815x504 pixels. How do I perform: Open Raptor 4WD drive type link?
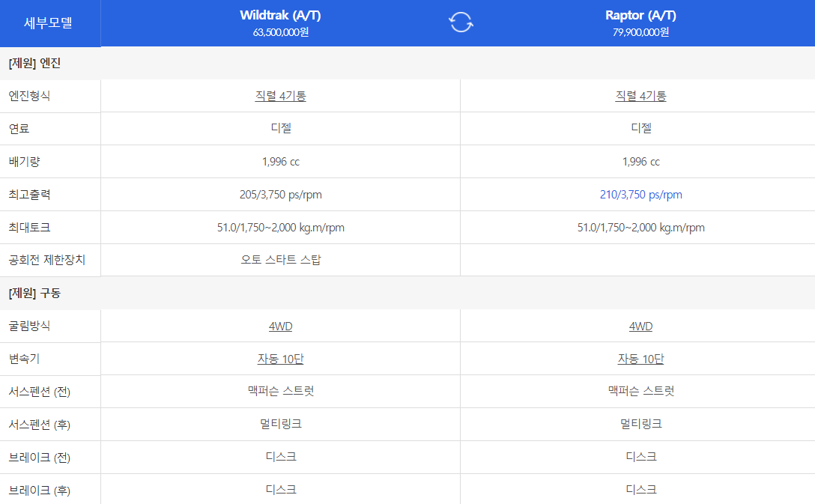pos(641,327)
